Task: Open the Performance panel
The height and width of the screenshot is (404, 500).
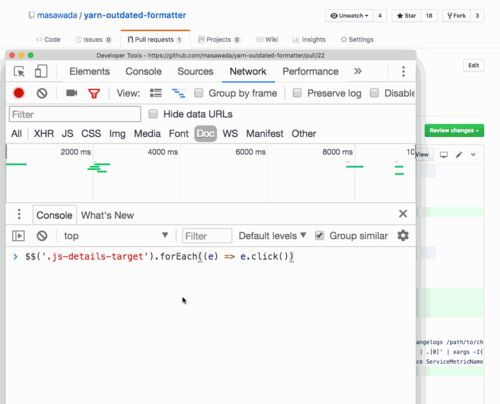Action: (310, 71)
